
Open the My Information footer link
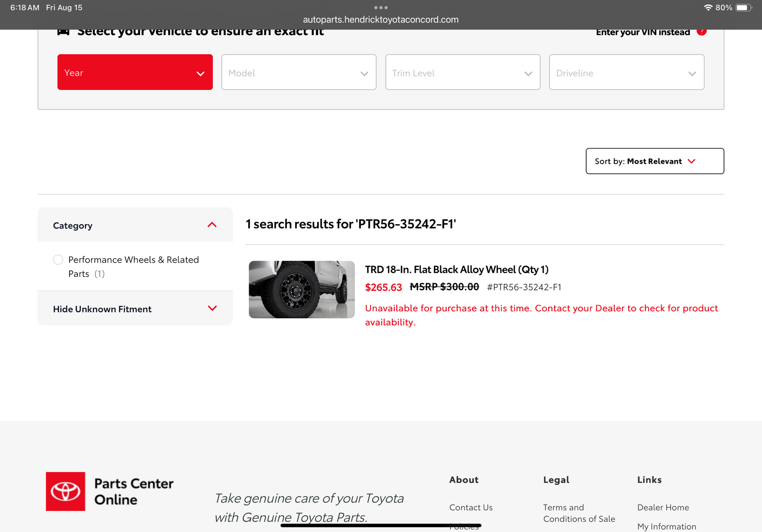click(x=667, y=526)
